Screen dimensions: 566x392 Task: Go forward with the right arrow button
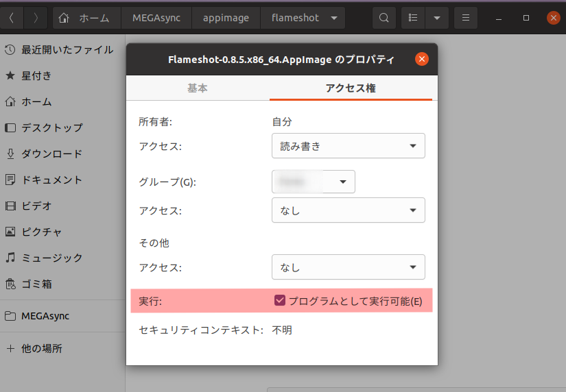click(36, 18)
